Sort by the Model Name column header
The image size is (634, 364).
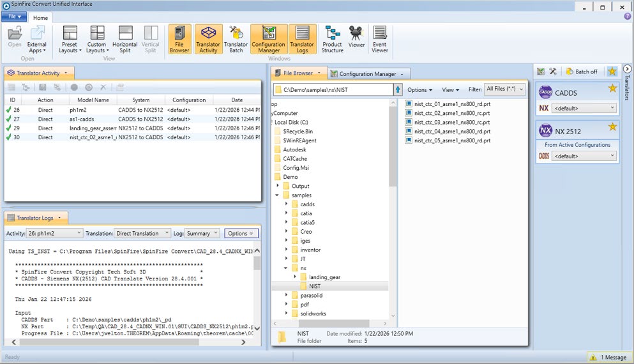click(x=93, y=100)
